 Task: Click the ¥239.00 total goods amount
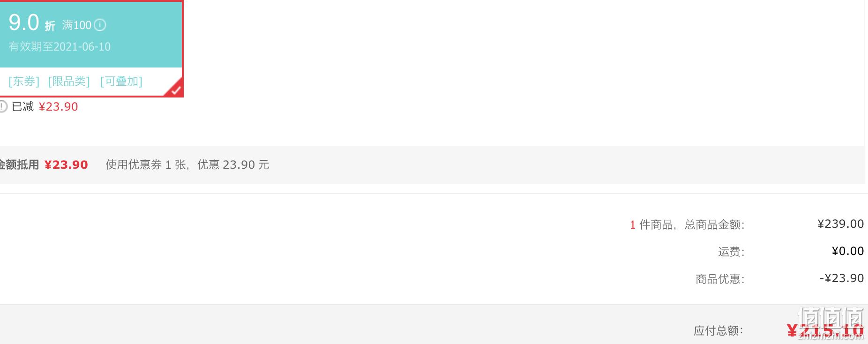tap(840, 224)
